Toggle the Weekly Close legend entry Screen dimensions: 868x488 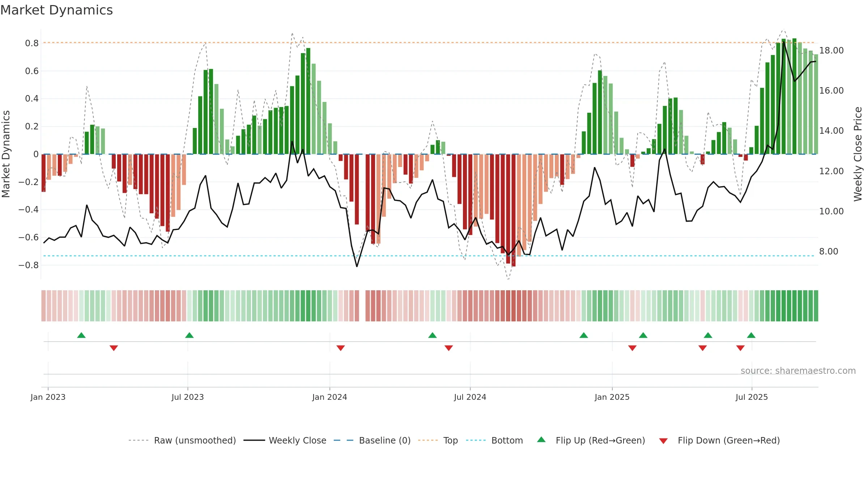click(x=285, y=440)
